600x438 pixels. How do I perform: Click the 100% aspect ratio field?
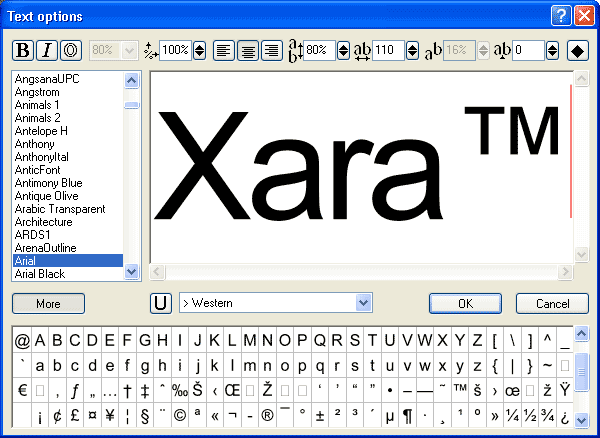coord(176,50)
